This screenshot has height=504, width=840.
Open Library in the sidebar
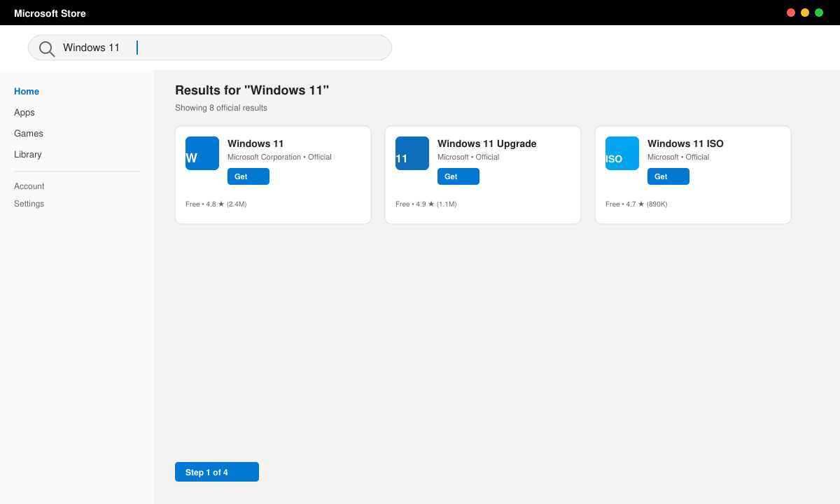pyautogui.click(x=28, y=155)
